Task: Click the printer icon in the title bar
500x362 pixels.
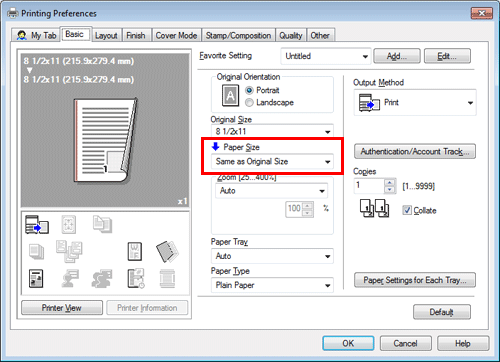Action: pos(13,13)
